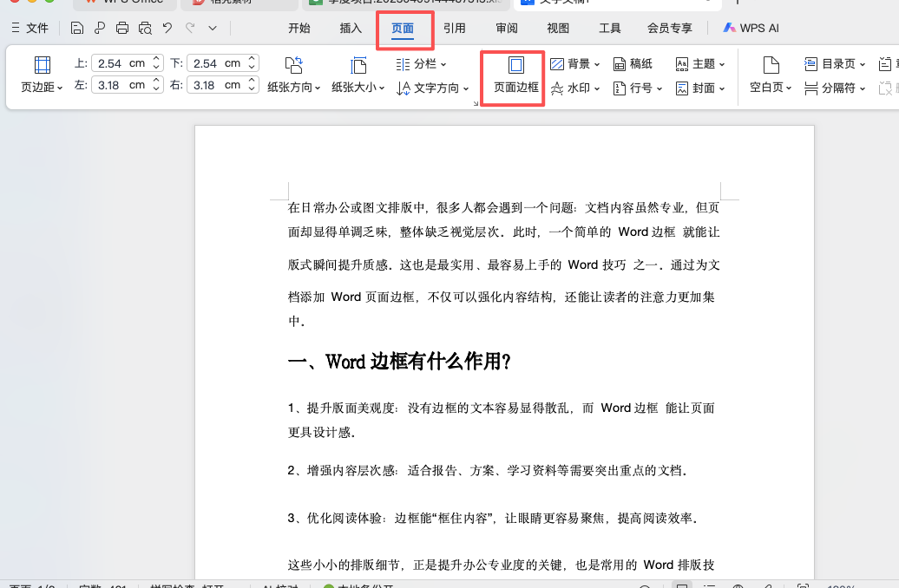Viewport: 899px width, 588px height.
Task: Click the 空白页 blank page button
Action: point(771,75)
